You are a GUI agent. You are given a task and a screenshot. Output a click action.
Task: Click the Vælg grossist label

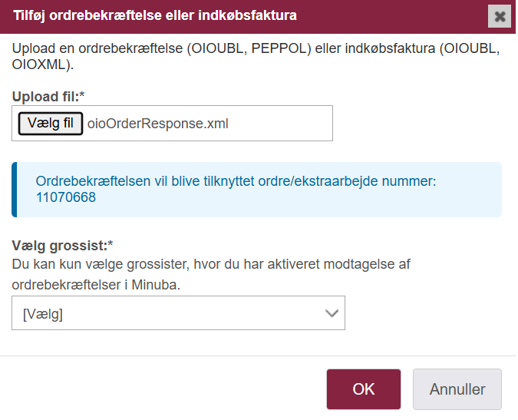coord(62,246)
